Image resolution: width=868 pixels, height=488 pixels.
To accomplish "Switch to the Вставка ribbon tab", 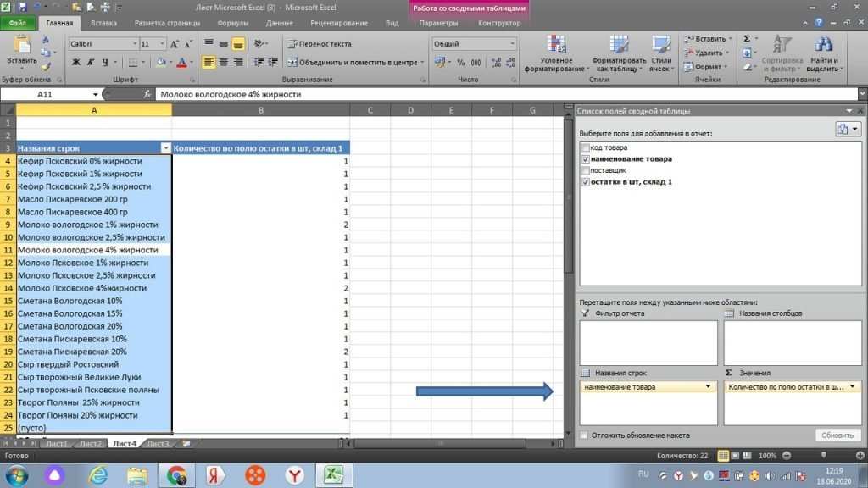I will tap(103, 23).
